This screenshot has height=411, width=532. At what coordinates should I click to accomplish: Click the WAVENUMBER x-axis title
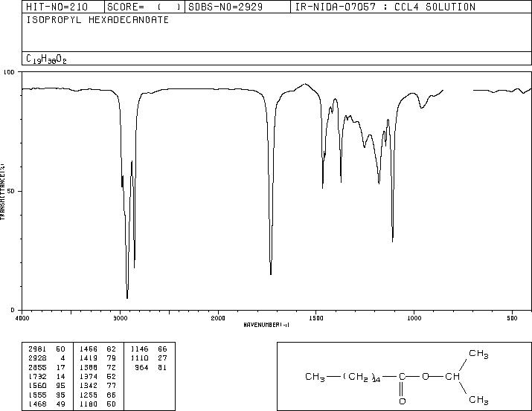(x=266, y=325)
